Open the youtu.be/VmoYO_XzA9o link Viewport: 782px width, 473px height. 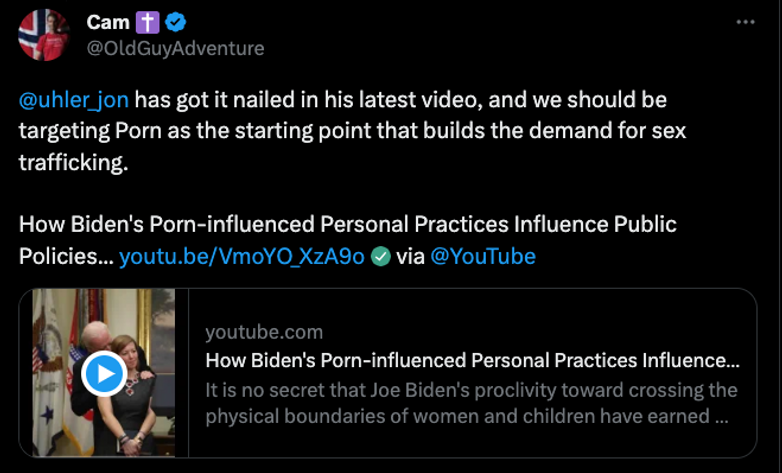click(242, 256)
